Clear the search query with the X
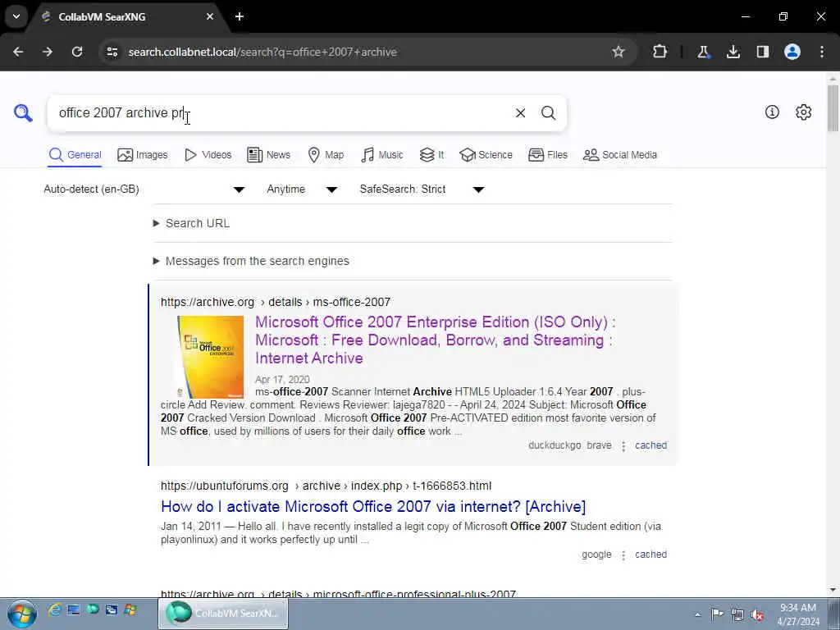 (520, 113)
